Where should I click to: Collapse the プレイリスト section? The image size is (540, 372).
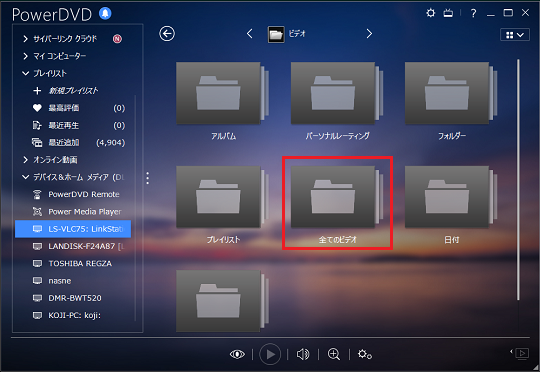(25, 73)
